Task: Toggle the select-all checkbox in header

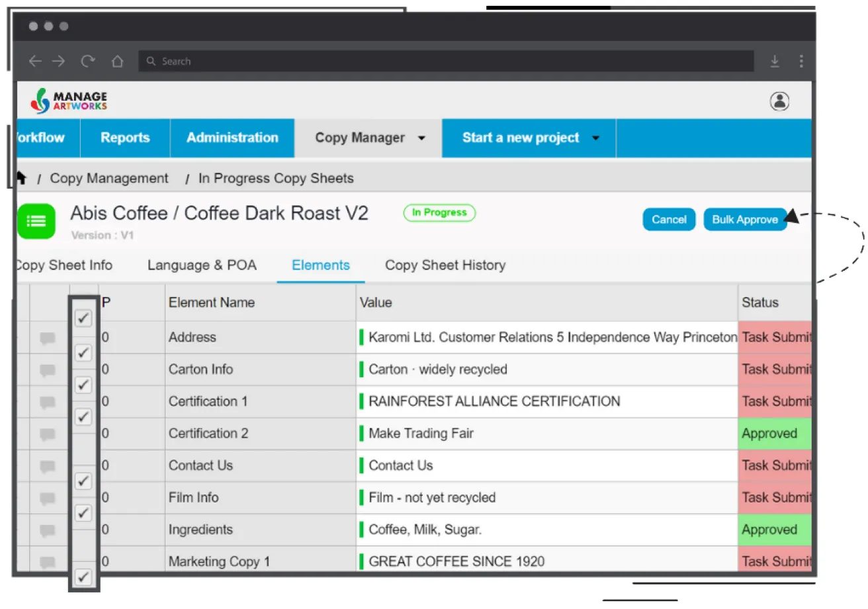Action: click(x=83, y=318)
